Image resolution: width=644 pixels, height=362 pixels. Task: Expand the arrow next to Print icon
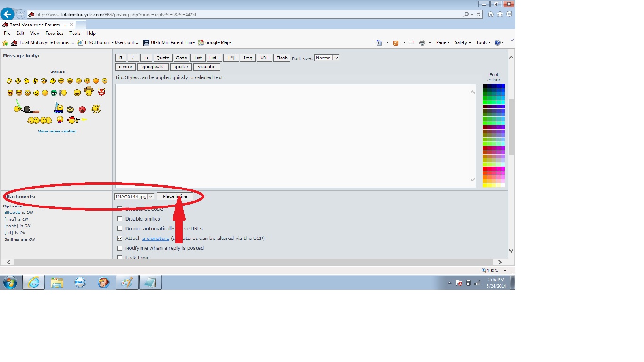[430, 43]
